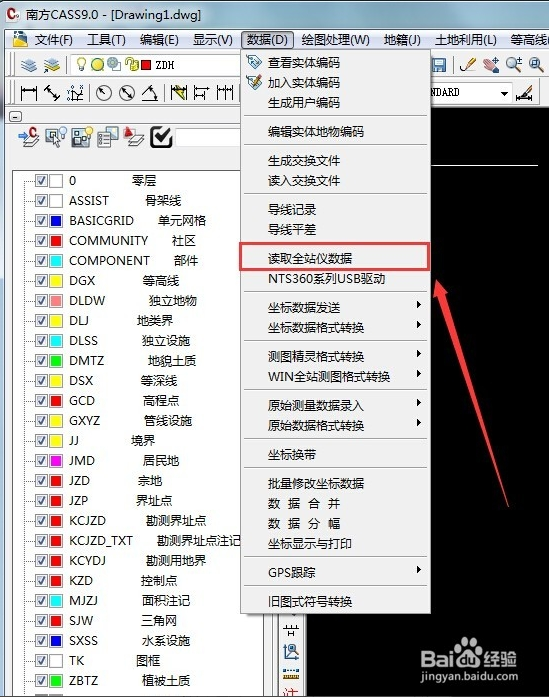
Task: Select the Continue dimension tool
Action: 225,93
